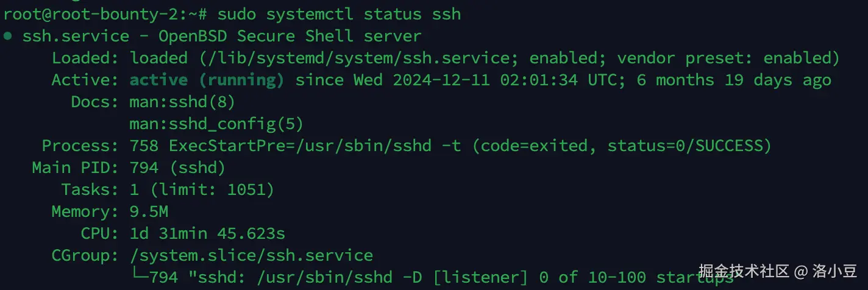Open the man:sshd_config(5) docs reference
The width and height of the screenshot is (868, 290).
click(216, 124)
